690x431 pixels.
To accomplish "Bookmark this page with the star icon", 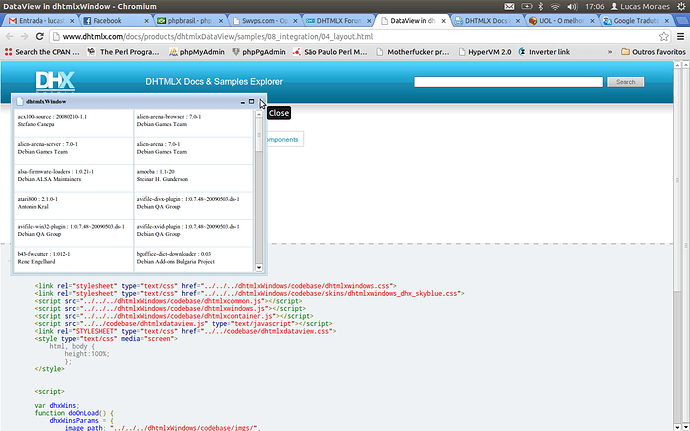I will [664, 37].
